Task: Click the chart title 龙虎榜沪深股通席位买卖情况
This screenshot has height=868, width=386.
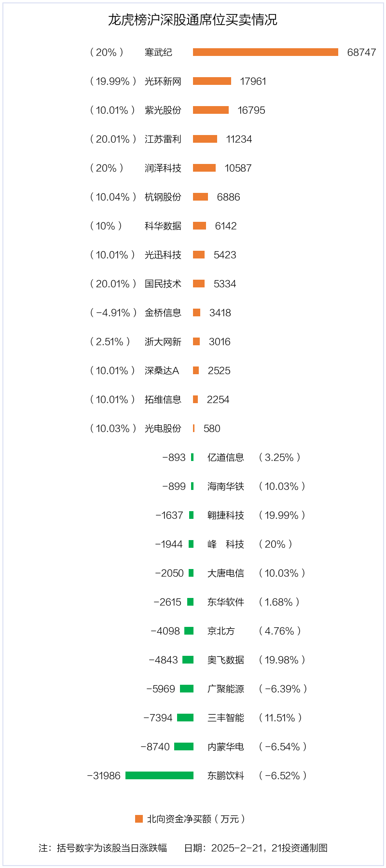Action: pyautogui.click(x=193, y=20)
